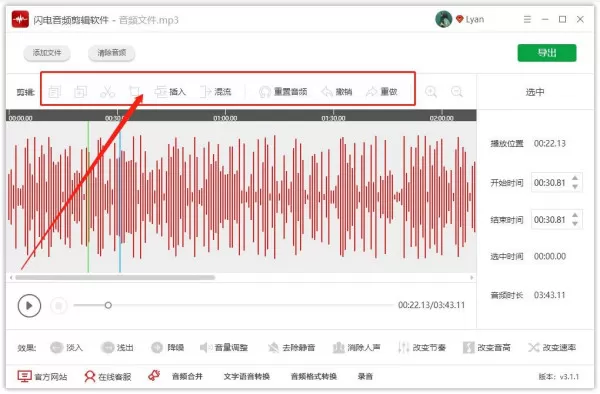The image size is (600, 394).
Task: Click the 选中时间 value 00:00.00
Action: [550, 256]
